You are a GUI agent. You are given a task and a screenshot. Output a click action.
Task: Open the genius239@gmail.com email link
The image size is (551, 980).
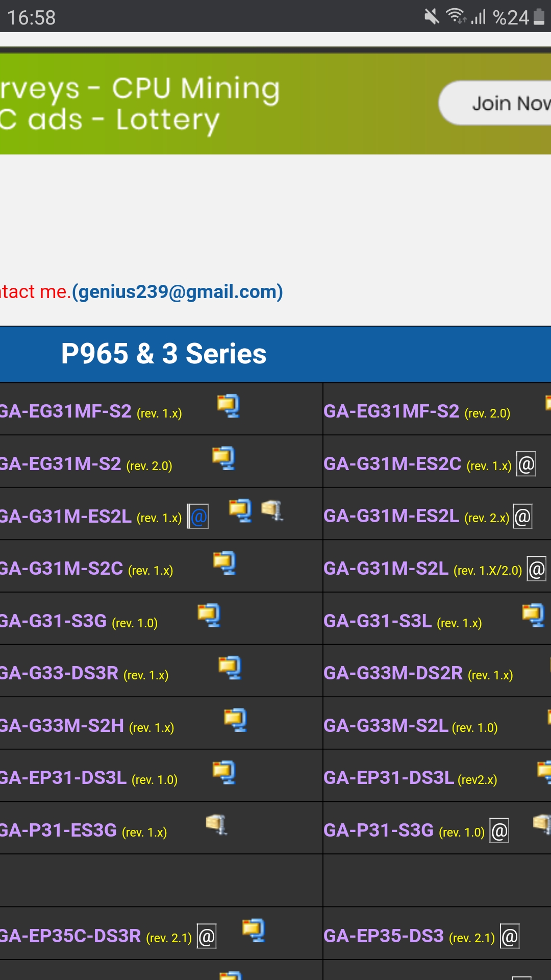point(178,292)
